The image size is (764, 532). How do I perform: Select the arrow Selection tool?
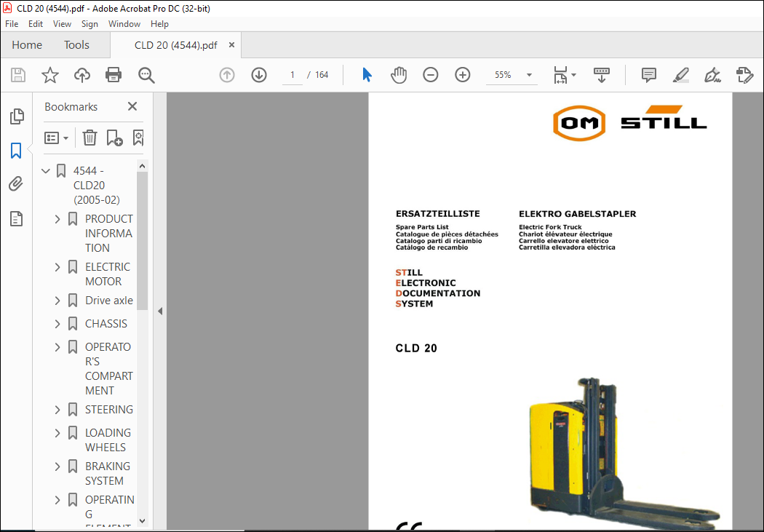(367, 75)
